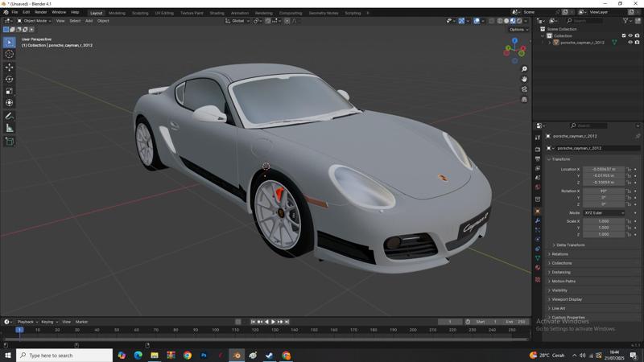The width and height of the screenshot is (644, 362).
Task: Click the viewport zoom magnifier icon
Action: tap(524, 69)
